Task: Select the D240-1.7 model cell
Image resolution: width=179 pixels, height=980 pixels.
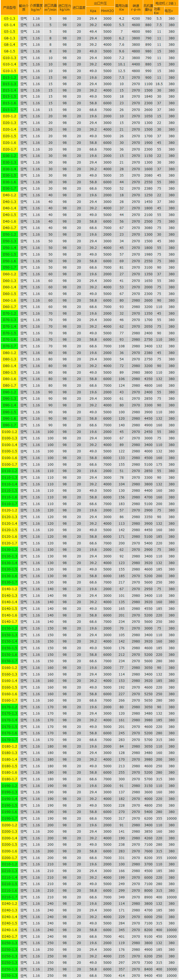Action: (10, 937)
